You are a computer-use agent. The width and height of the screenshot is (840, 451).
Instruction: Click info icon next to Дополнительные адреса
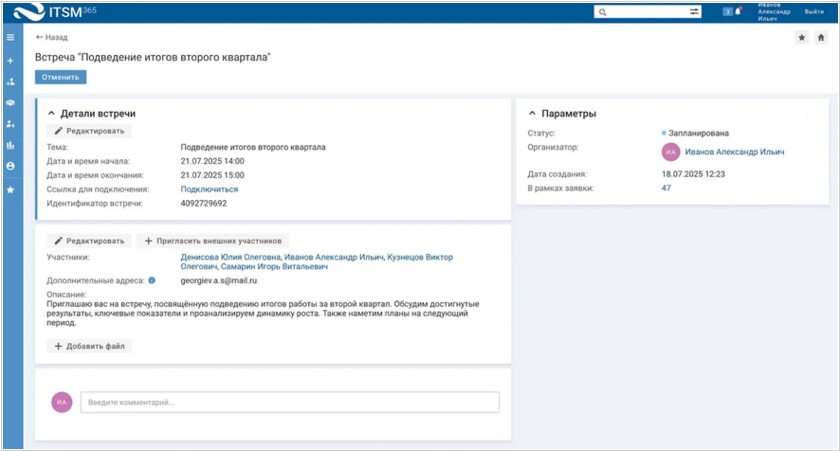pos(152,281)
